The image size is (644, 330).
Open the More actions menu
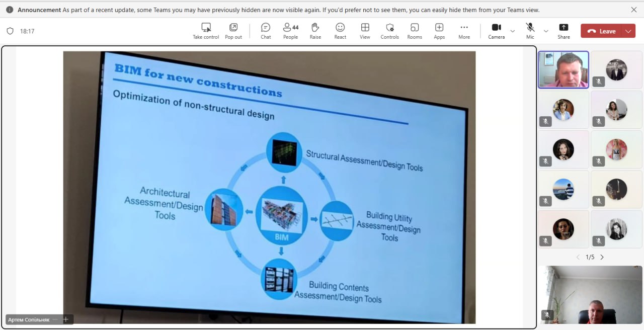464,31
